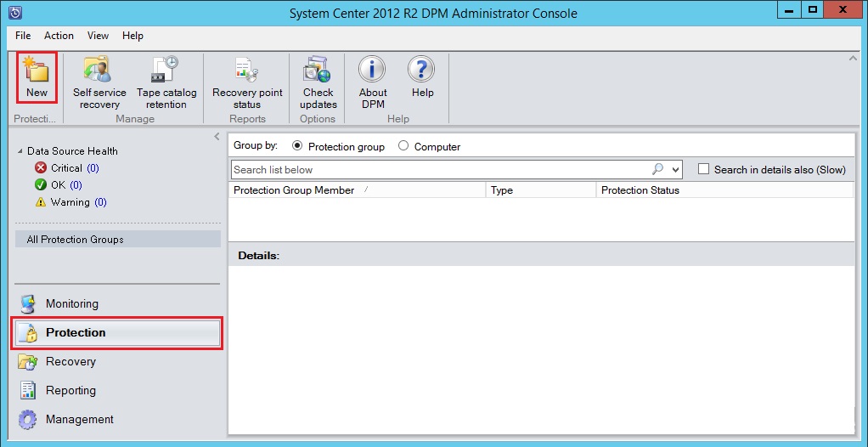Enable Search in details also checkbox
The width and height of the screenshot is (868, 447).
(703, 169)
